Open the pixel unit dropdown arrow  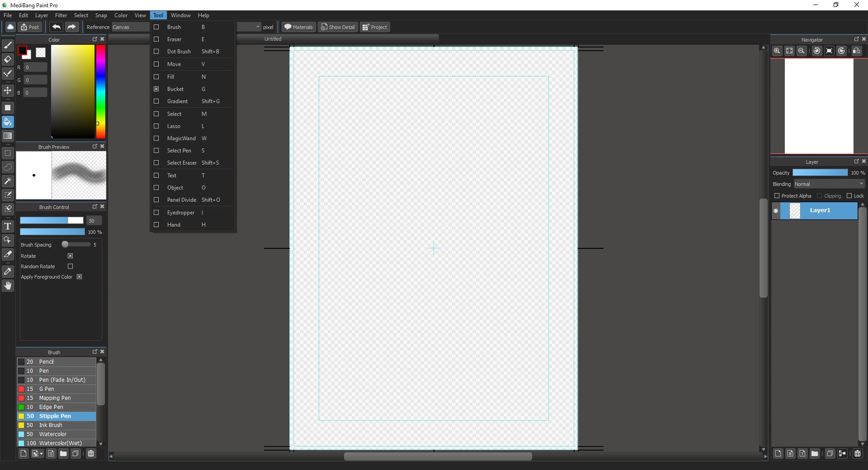click(x=258, y=27)
